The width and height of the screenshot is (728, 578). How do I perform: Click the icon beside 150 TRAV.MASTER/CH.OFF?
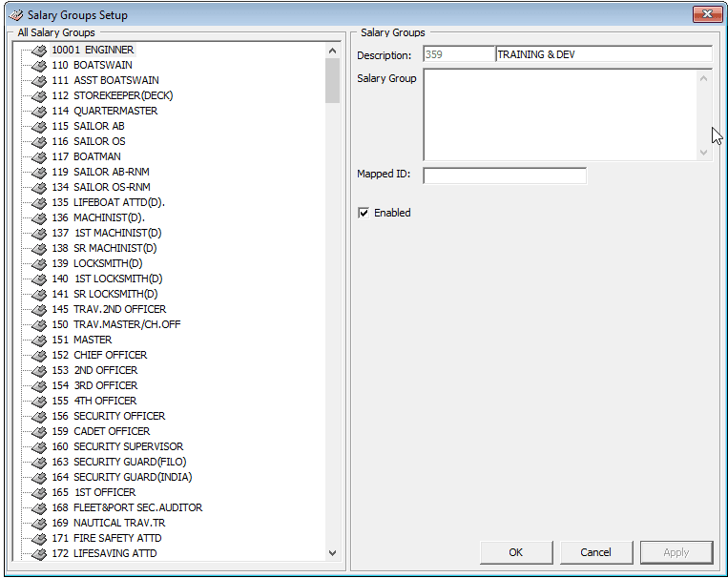(x=39, y=325)
